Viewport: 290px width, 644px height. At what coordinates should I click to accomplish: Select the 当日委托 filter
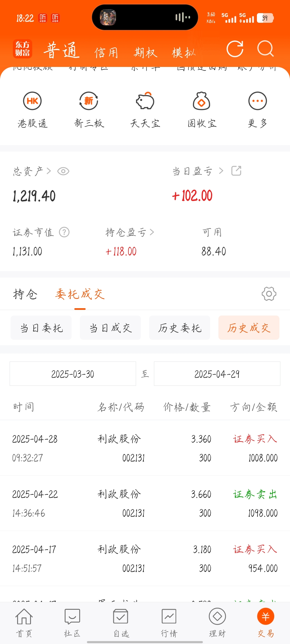(x=41, y=328)
